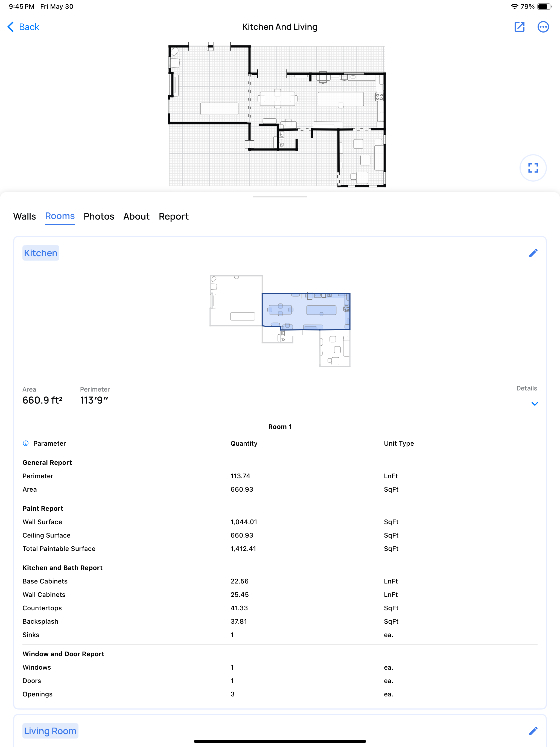Edit the Living Room pencil icon
This screenshot has width=560, height=747.
(533, 731)
